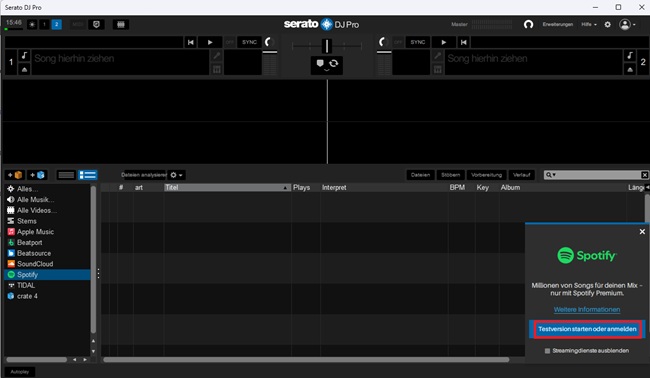Click the Dateien analysieren button

(144, 175)
